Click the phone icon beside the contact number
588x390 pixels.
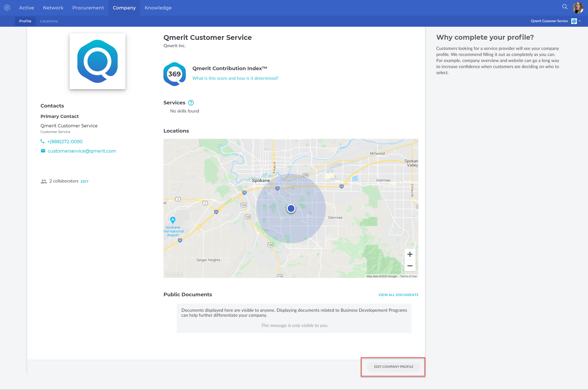tap(43, 141)
